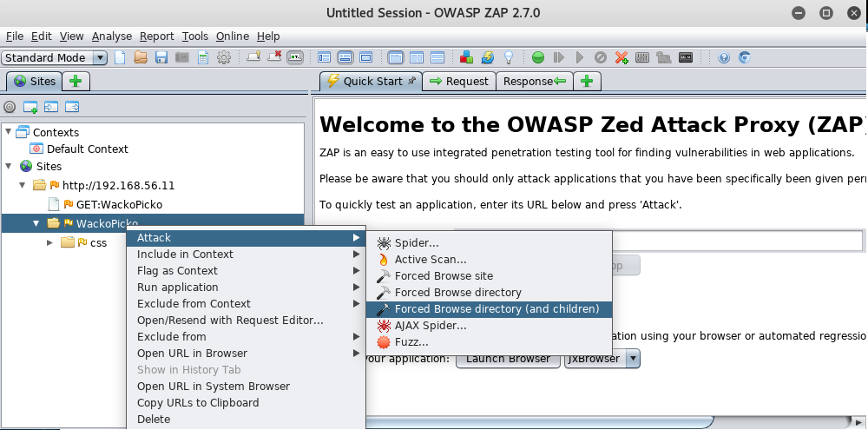
Task: Select Default Context tree item
Action: 79,149
